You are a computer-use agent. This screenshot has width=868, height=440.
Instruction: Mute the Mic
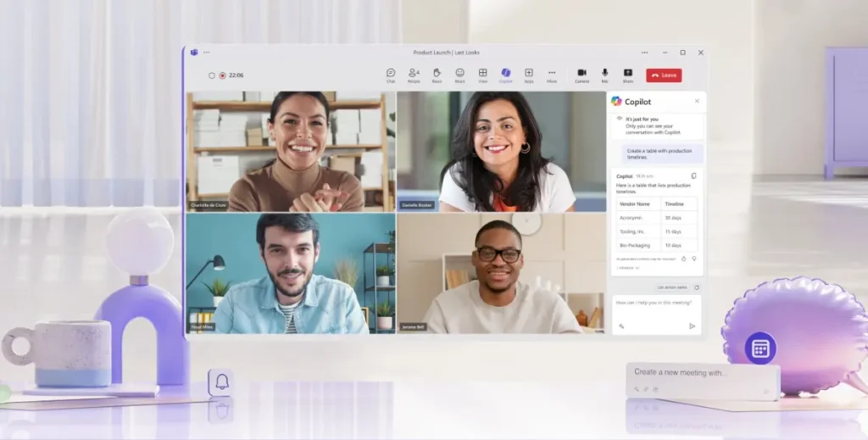(x=605, y=75)
